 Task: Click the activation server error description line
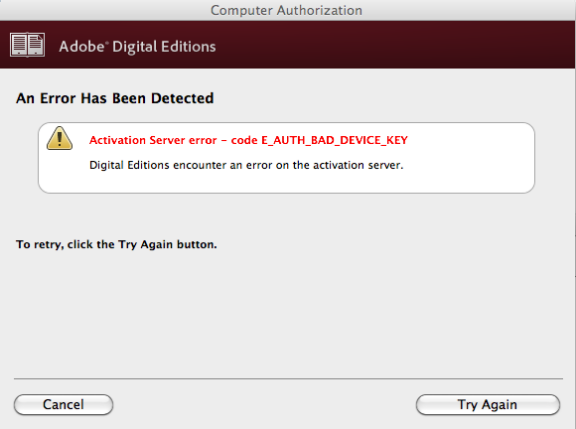(246, 165)
